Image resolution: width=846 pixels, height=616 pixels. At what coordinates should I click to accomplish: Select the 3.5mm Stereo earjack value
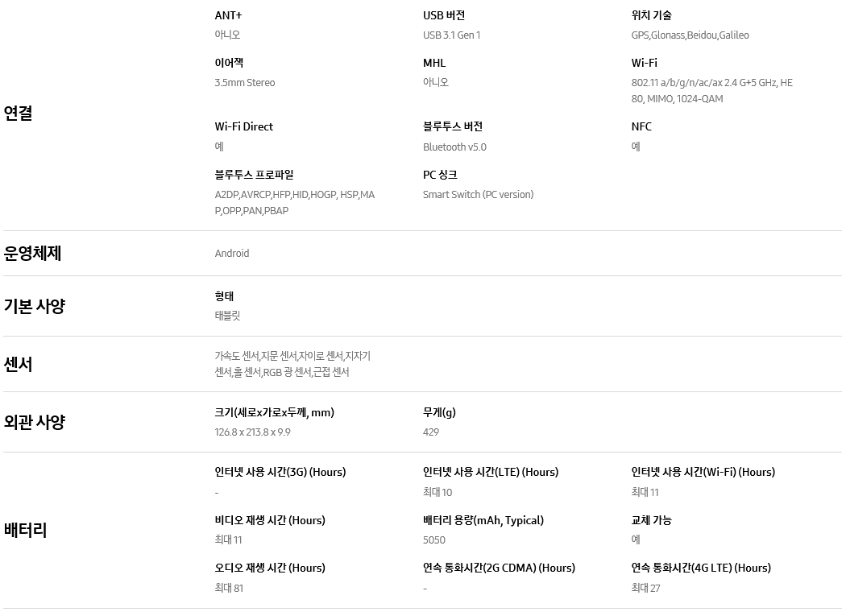(x=245, y=82)
